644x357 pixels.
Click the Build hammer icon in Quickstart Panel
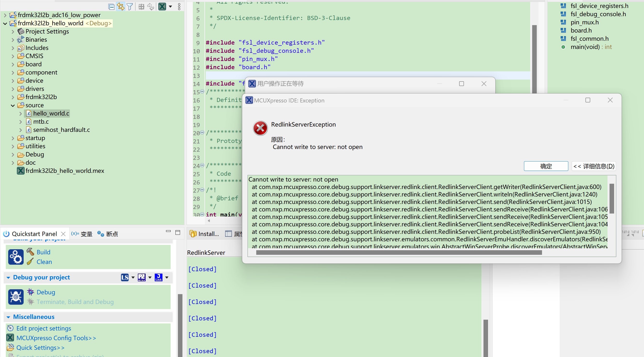pos(30,252)
